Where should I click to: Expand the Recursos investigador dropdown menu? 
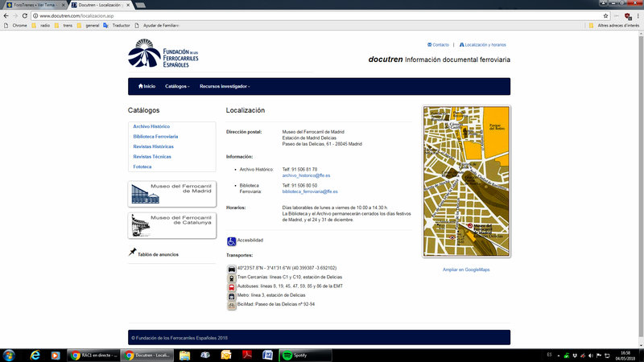[x=225, y=86]
